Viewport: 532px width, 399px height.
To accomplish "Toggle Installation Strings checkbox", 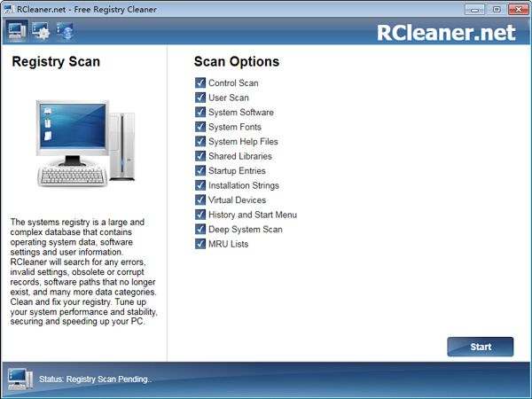I will tap(200, 185).
